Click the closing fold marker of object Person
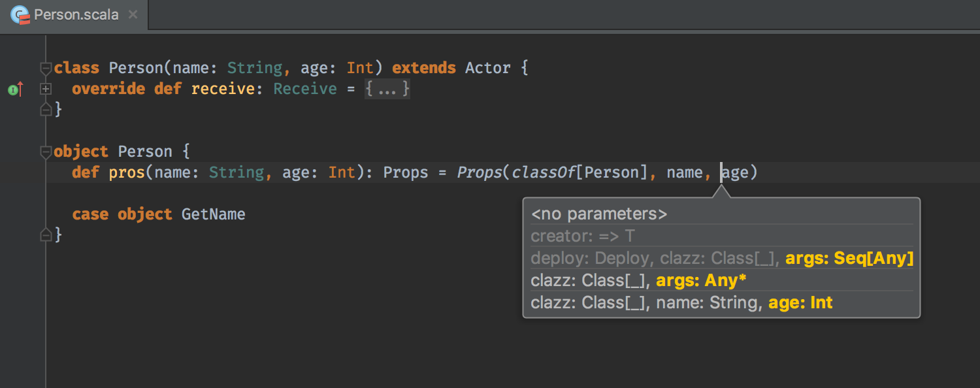This screenshot has height=388, width=980. [x=46, y=234]
